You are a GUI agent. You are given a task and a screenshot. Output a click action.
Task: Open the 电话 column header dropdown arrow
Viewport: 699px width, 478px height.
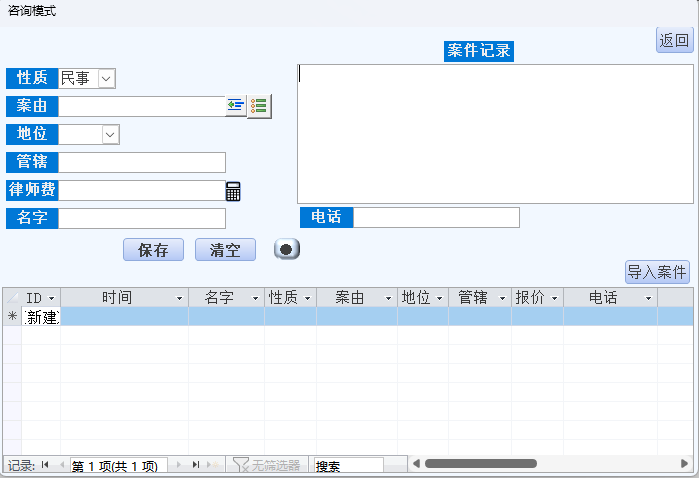tap(648, 298)
